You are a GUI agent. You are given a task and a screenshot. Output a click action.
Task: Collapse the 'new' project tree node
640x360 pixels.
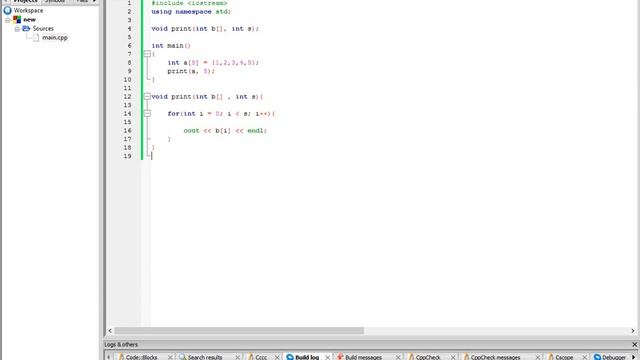pyautogui.click(x=8, y=20)
